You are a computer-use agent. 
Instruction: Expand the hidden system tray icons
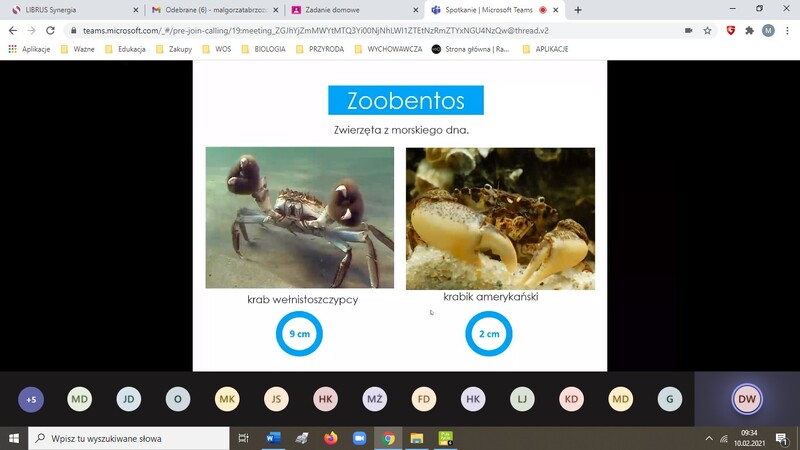[x=709, y=438]
